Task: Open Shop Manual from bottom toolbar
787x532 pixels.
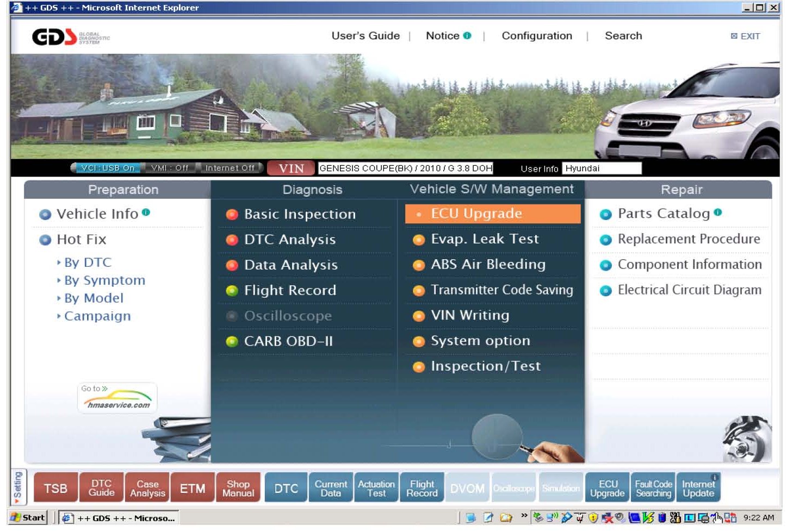Action: tap(238, 488)
